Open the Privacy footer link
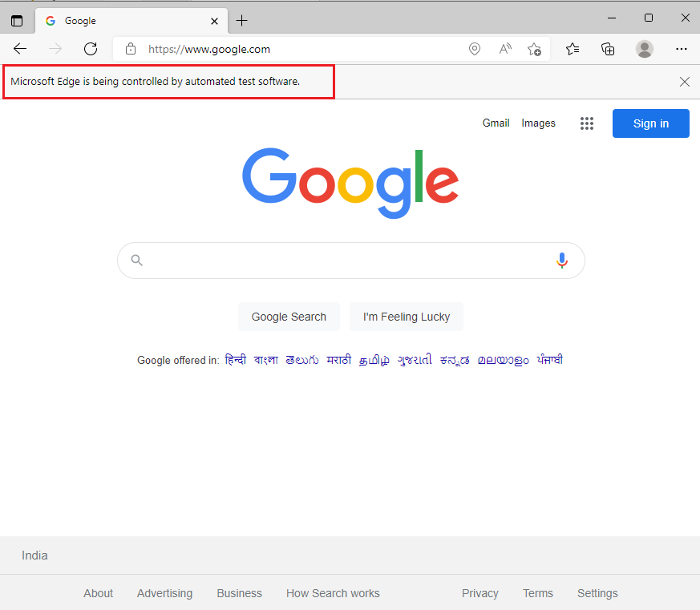The width and height of the screenshot is (700, 610). click(480, 593)
